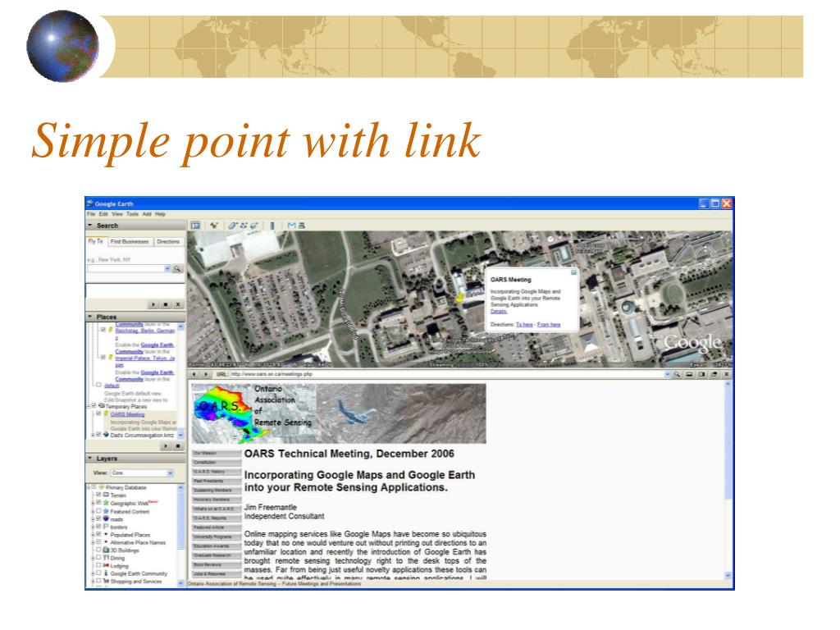Click the ruler measure toolbar icon
840x630 pixels.
click(272, 226)
